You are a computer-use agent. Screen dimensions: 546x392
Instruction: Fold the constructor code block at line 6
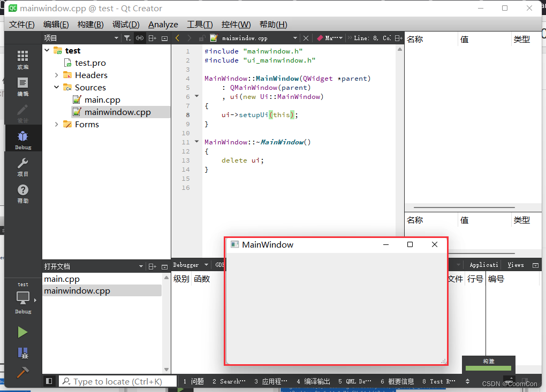coord(197,96)
